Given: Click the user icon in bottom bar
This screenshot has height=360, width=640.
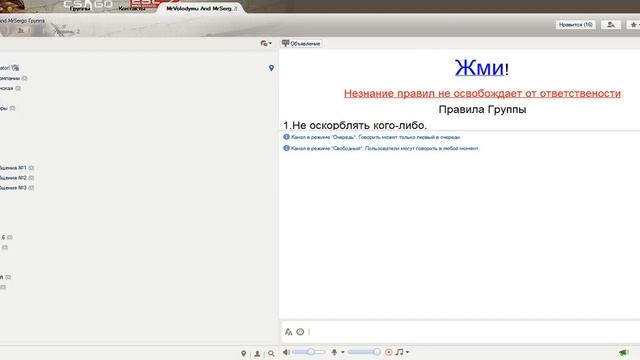Looking at the screenshot, I should pyautogui.click(x=257, y=353).
